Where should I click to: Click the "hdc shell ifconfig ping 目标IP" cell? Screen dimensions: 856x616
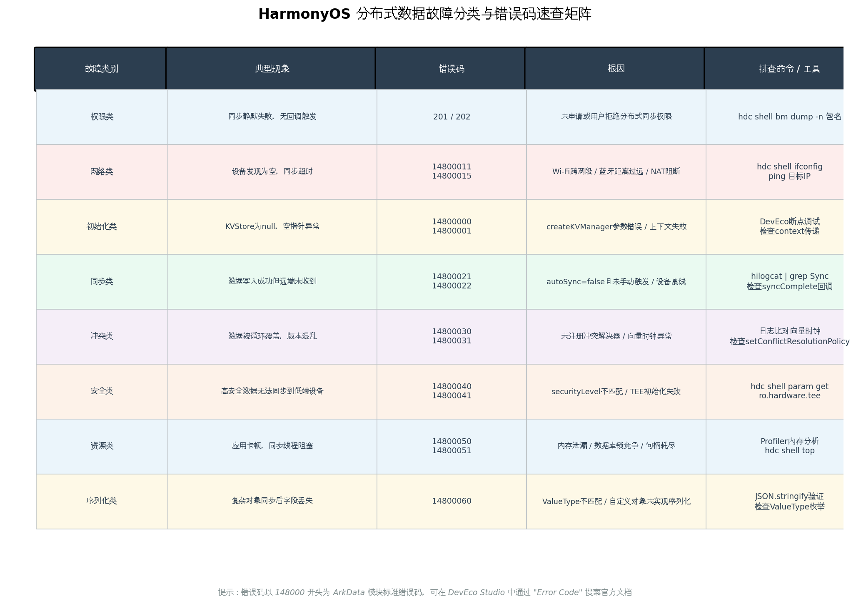[775, 172]
